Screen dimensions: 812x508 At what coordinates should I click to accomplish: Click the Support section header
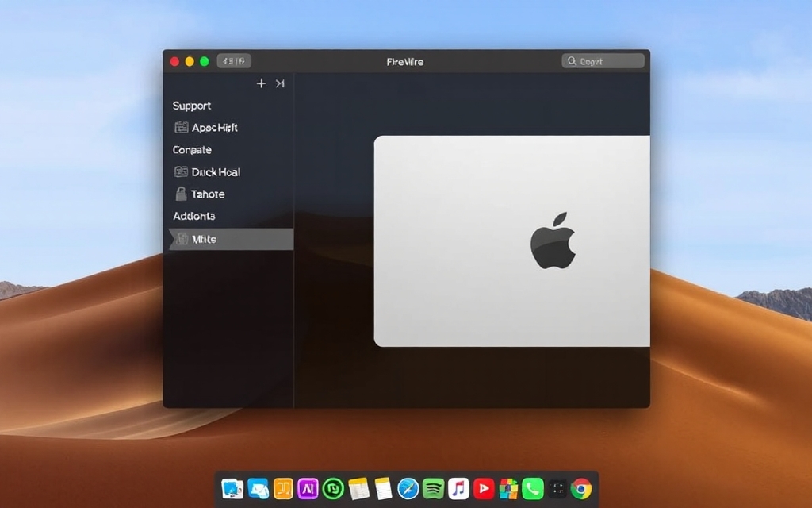click(192, 106)
